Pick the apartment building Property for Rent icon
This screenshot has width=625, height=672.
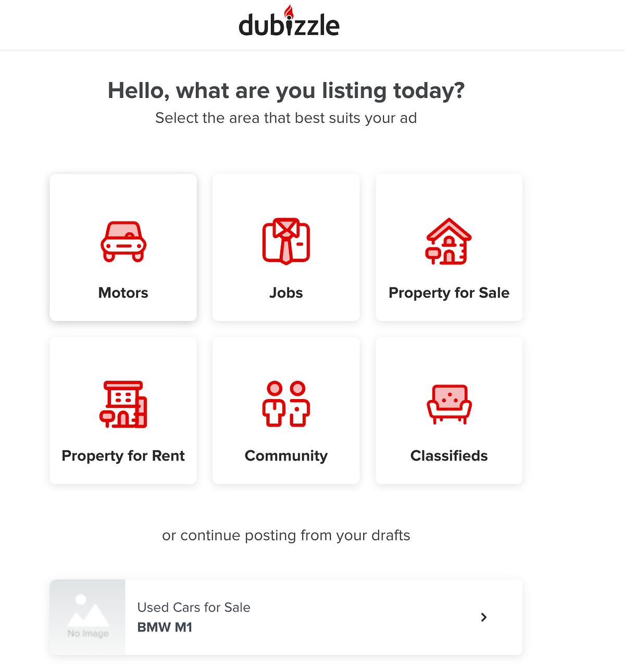pyautogui.click(x=123, y=404)
